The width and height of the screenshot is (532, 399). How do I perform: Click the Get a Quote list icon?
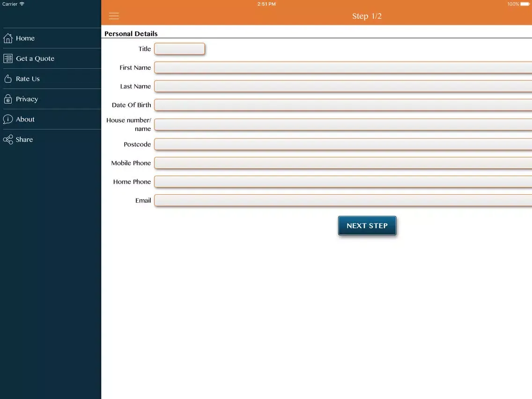click(x=8, y=59)
